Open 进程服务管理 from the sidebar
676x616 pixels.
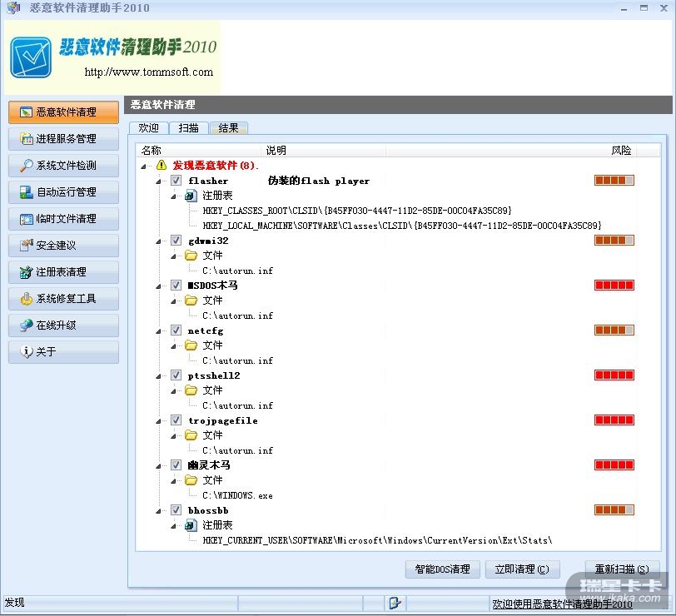tap(63, 139)
